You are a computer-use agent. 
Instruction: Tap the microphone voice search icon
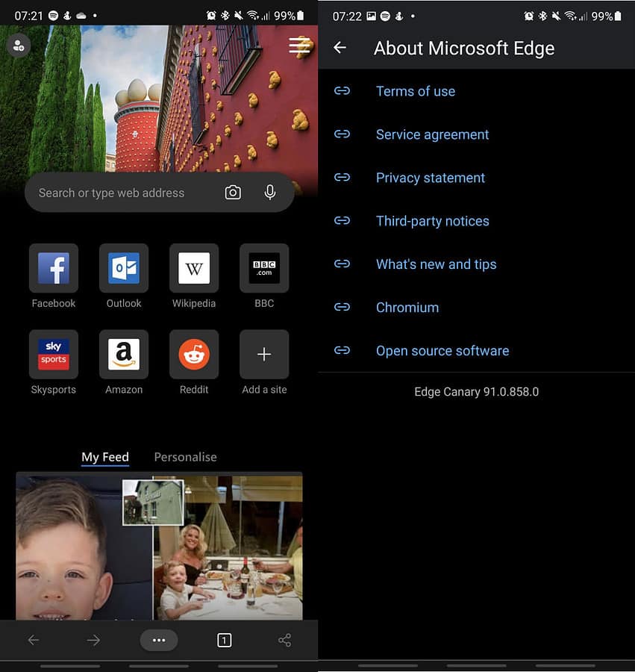(x=270, y=193)
